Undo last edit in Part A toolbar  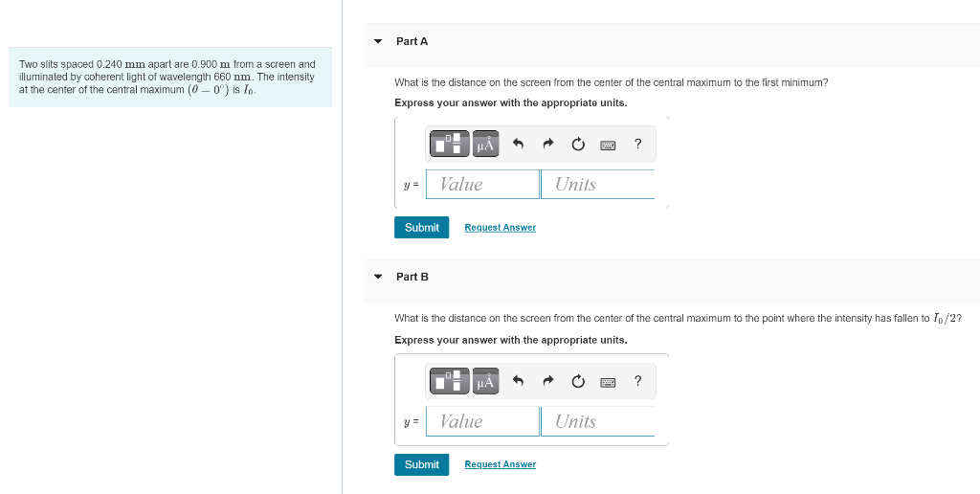pyautogui.click(x=518, y=145)
